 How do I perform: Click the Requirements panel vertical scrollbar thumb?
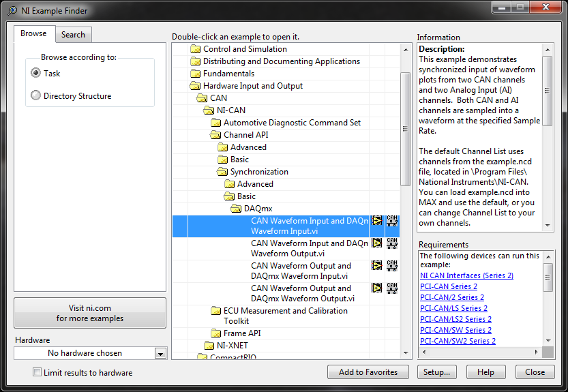click(548, 277)
